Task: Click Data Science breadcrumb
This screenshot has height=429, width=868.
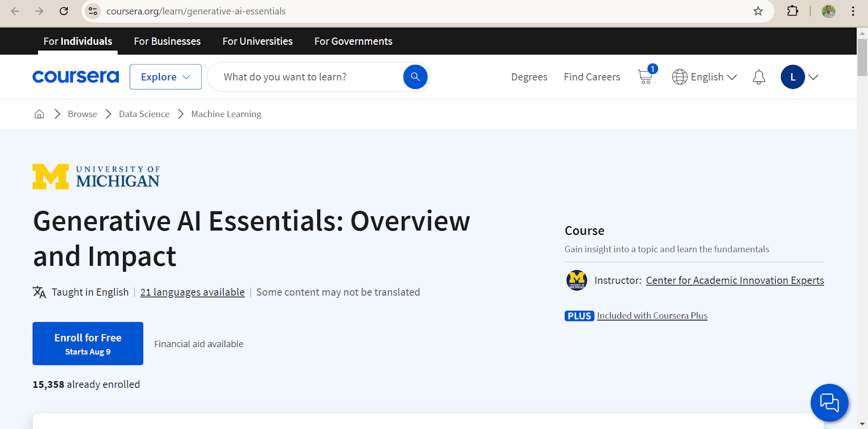Action: coord(144,114)
